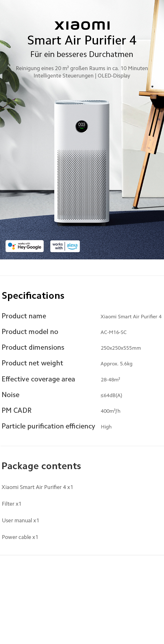Select the model number AC-M16-SC
This screenshot has height=644, width=164.
113,332
